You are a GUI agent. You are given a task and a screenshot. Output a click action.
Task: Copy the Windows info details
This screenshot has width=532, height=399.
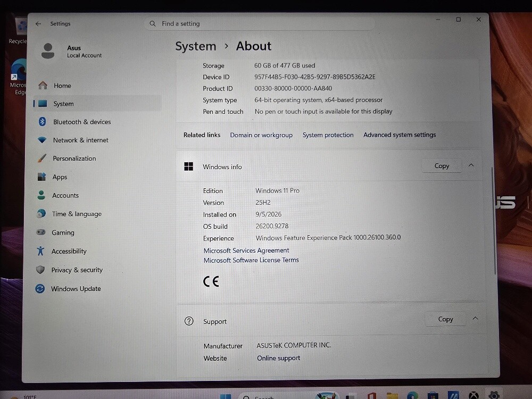[x=442, y=166]
